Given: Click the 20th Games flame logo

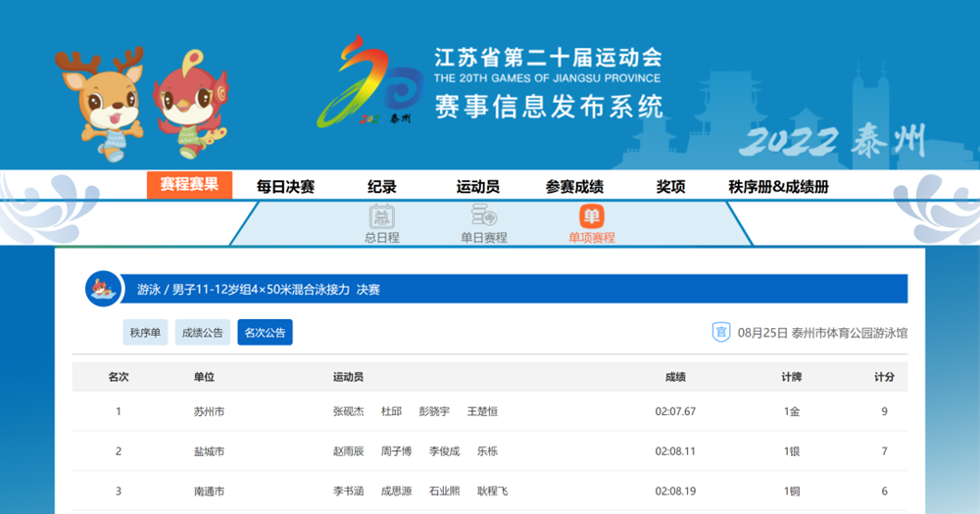Looking at the screenshot, I should [x=370, y=80].
